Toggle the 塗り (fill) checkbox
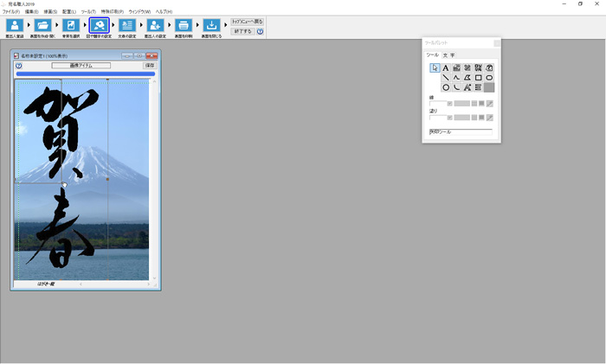This screenshot has width=606, height=364. tap(450, 117)
